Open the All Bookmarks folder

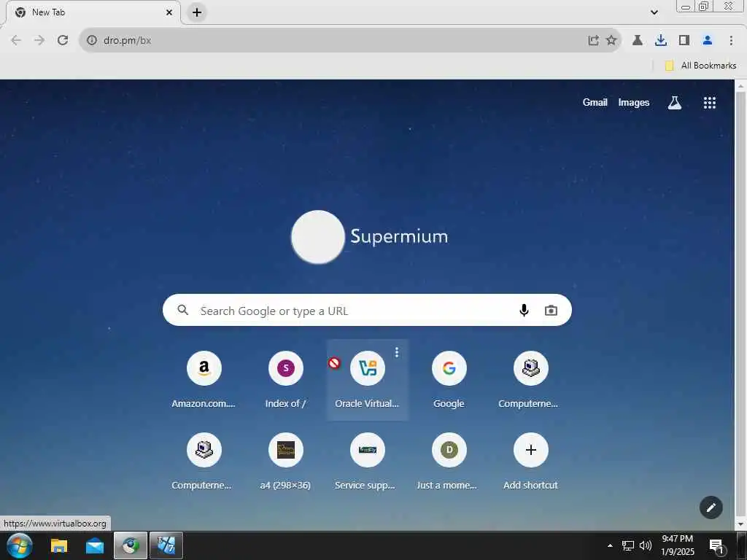tap(700, 65)
